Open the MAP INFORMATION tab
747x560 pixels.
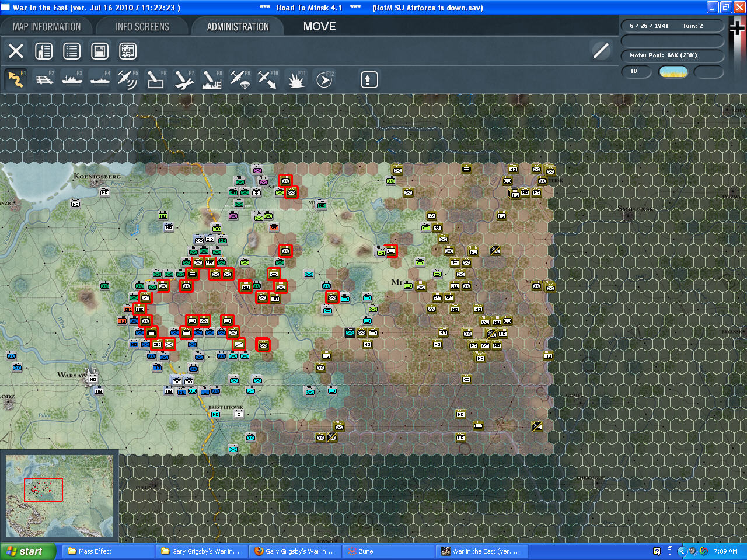point(47,27)
